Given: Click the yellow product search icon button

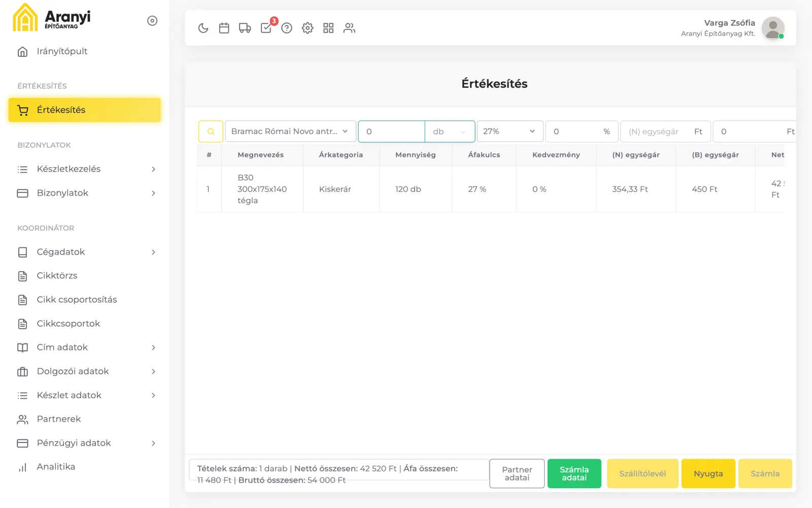Looking at the screenshot, I should pos(211,132).
